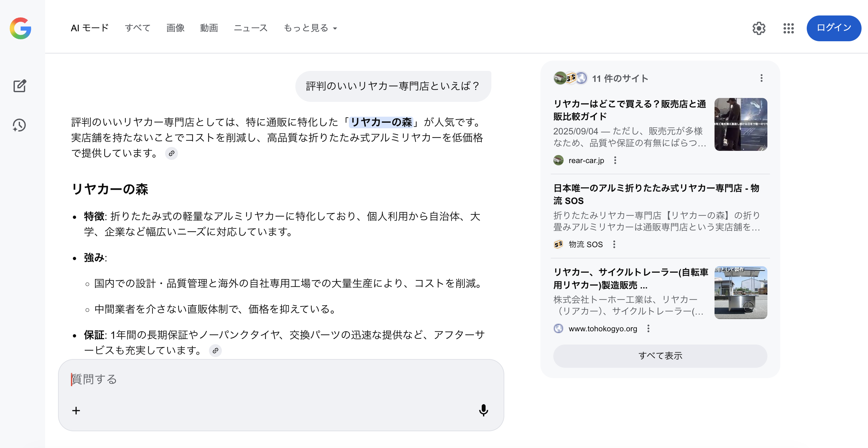Image resolution: width=868 pixels, height=448 pixels.
Task: Click the link icon after the 保証 bullet
Action: 215,351
